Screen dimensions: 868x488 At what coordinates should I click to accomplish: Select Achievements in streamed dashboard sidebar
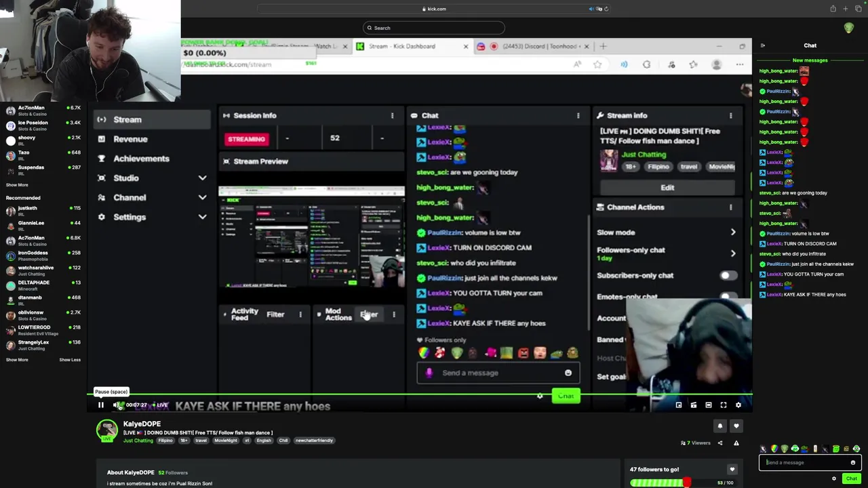coord(141,159)
